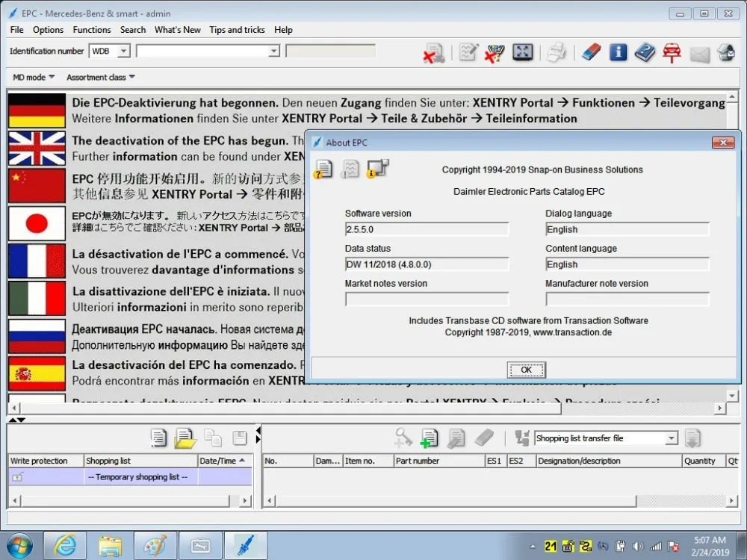The image size is (747, 560).
Task: Open the Tips and tricks menu
Action: point(238,30)
